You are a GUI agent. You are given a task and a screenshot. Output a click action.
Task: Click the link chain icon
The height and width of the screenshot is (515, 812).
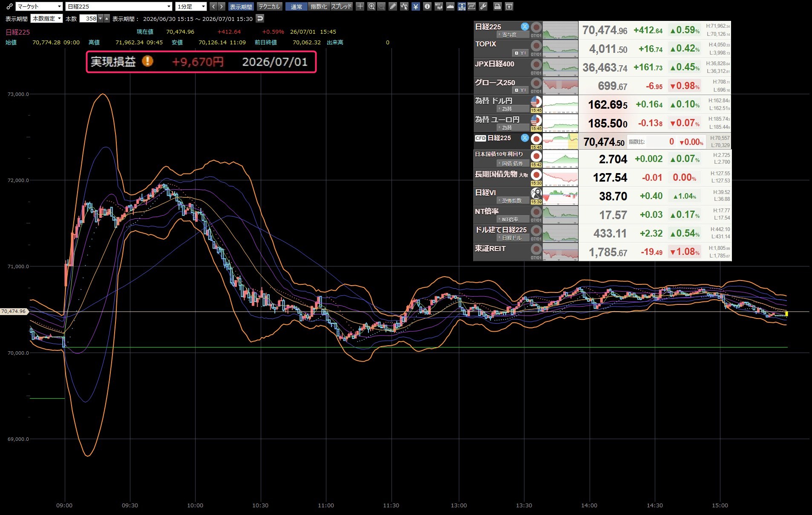click(9, 6)
